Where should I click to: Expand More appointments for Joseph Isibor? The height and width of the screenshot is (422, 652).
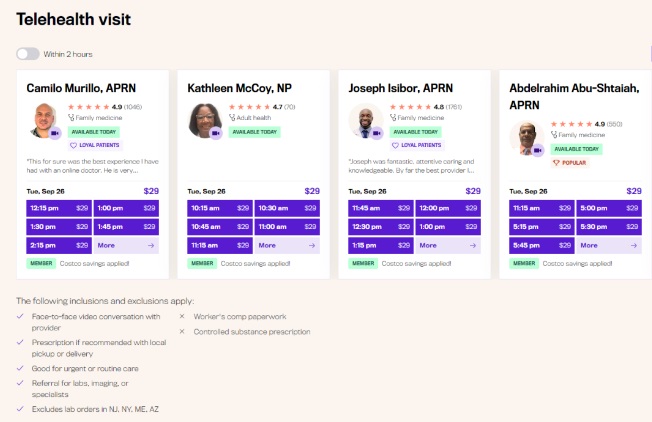pyautogui.click(x=448, y=245)
